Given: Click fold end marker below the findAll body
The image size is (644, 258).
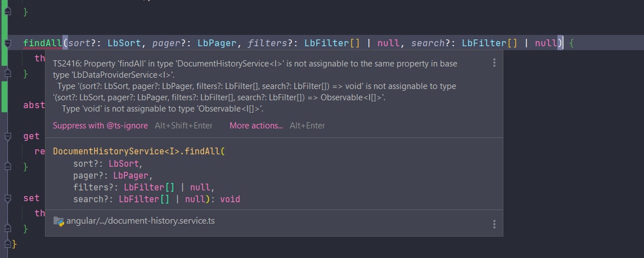Looking at the screenshot, I should pos(7,74).
